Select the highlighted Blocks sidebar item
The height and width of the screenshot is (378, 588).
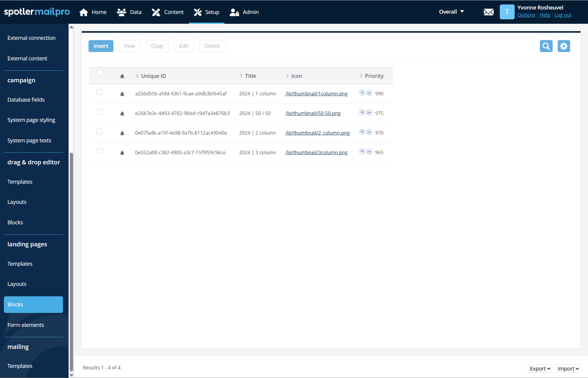[x=33, y=305]
